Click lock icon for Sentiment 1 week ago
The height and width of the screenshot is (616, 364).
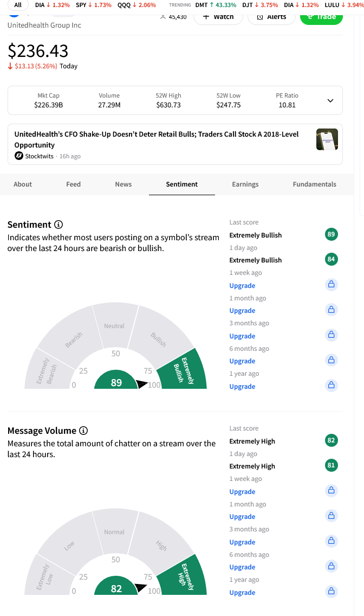coord(331,285)
